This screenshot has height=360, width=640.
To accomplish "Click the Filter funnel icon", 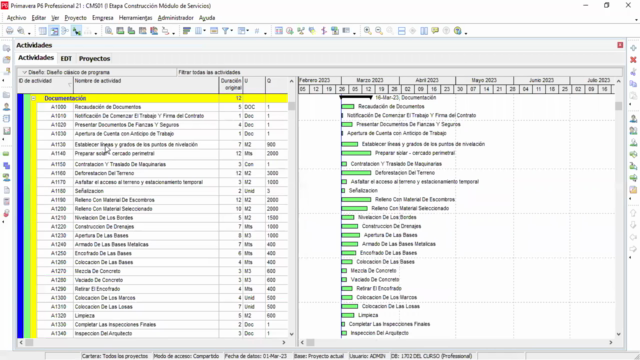I will pos(225,31).
